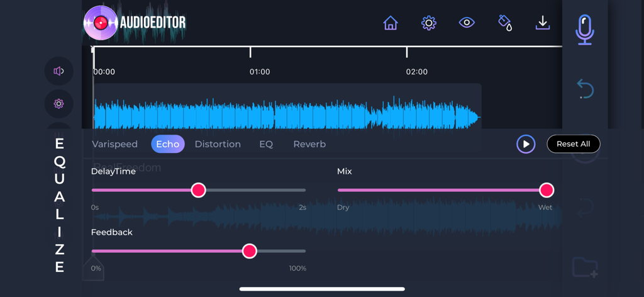Click the DelayTime label
The width and height of the screenshot is (644, 297).
[x=113, y=172]
